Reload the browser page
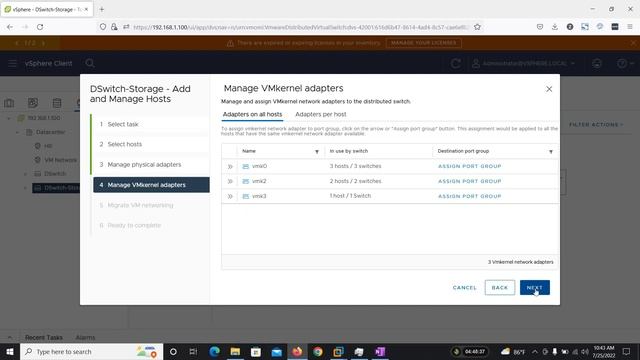Image resolution: width=640 pixels, height=360 pixels. point(40,27)
